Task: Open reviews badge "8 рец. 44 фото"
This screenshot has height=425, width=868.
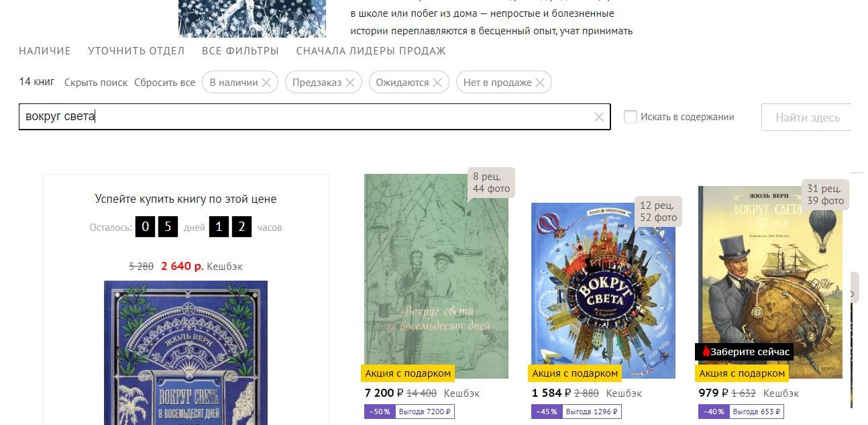Action: coord(491,183)
